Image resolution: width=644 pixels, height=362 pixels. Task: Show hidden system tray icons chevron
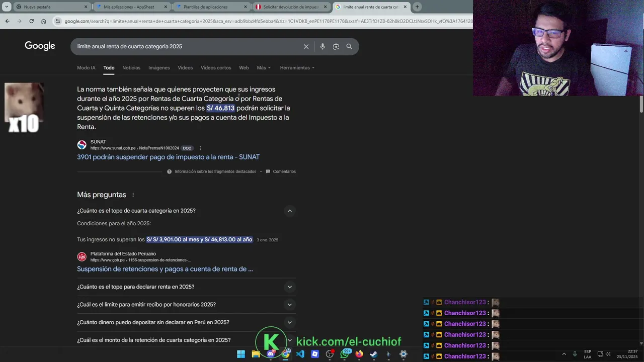pos(564,354)
